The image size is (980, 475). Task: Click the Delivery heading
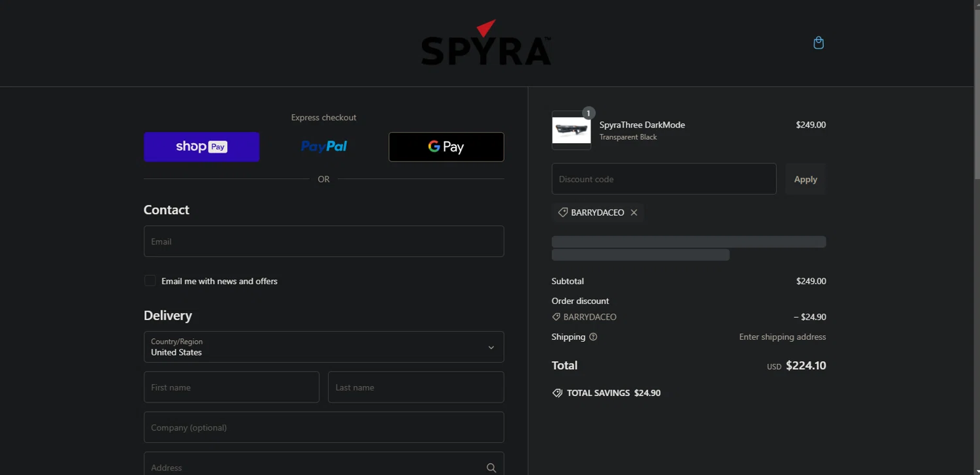[168, 316]
